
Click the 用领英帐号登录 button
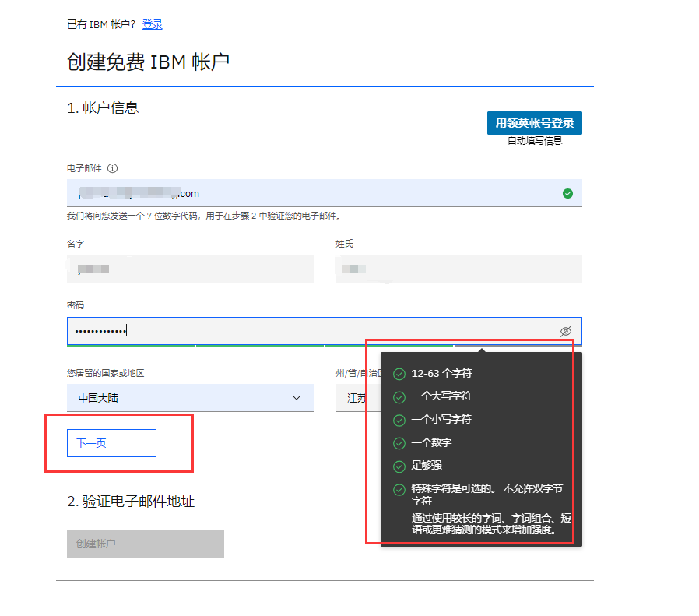[x=535, y=123]
